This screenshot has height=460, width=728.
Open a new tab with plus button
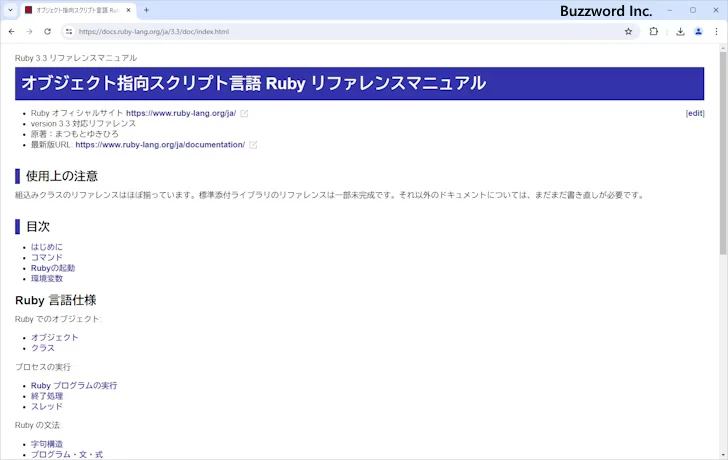pos(146,10)
